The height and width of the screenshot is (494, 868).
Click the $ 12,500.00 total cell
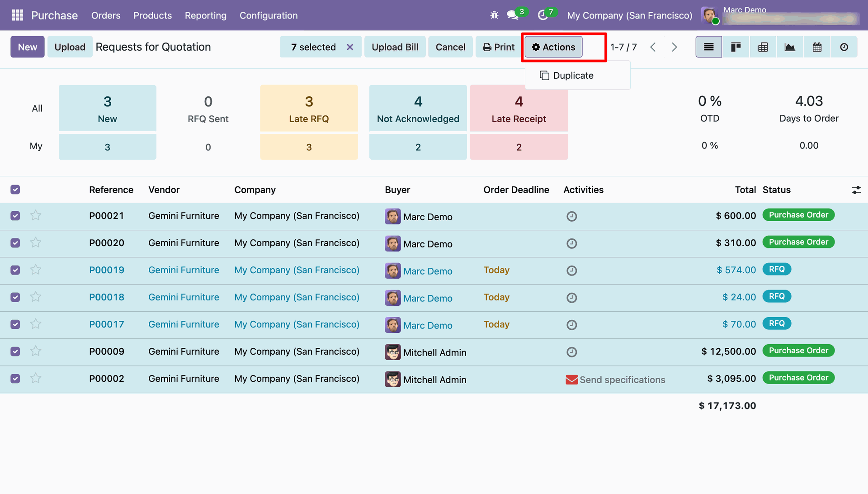click(728, 351)
